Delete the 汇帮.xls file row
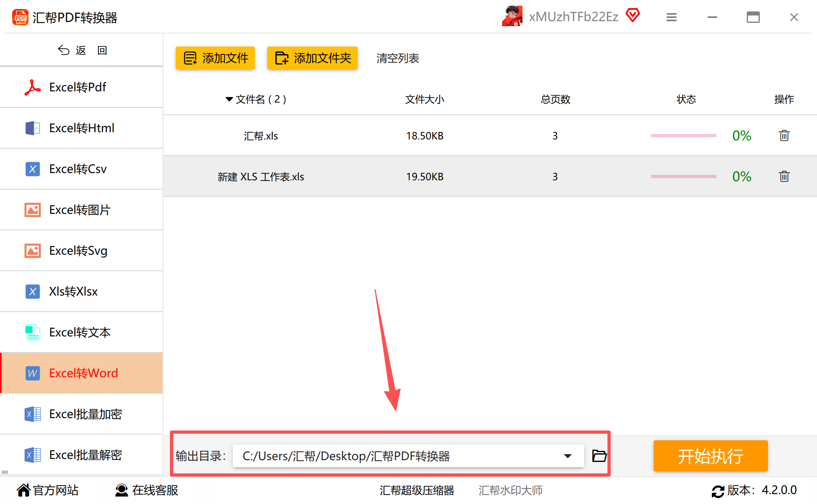Screen dimensions: 817x504 click(784, 136)
